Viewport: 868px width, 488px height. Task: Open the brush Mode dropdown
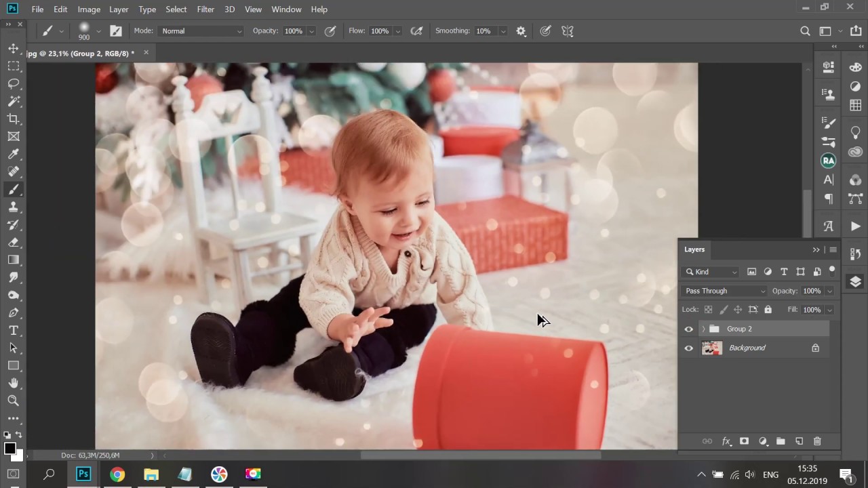tap(201, 31)
